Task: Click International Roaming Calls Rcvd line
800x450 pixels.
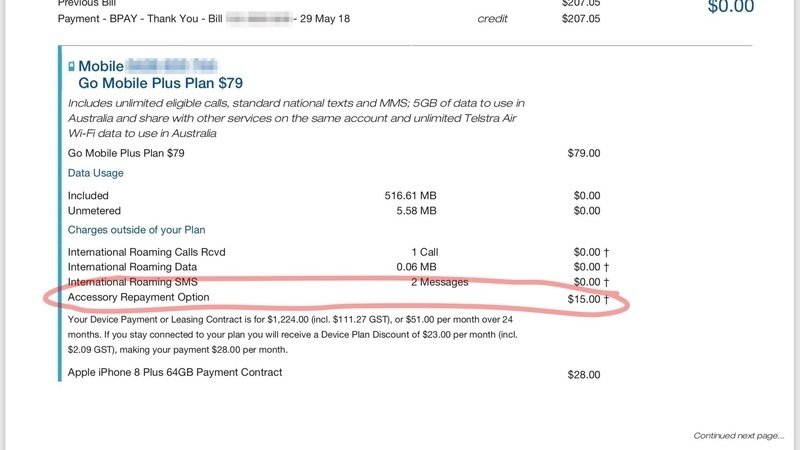Action: click(x=160, y=252)
